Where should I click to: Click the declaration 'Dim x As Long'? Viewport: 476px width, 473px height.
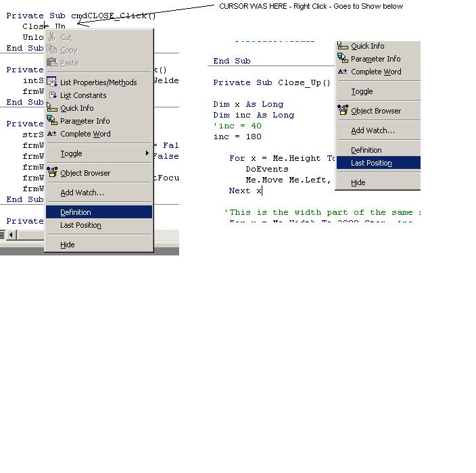[248, 104]
